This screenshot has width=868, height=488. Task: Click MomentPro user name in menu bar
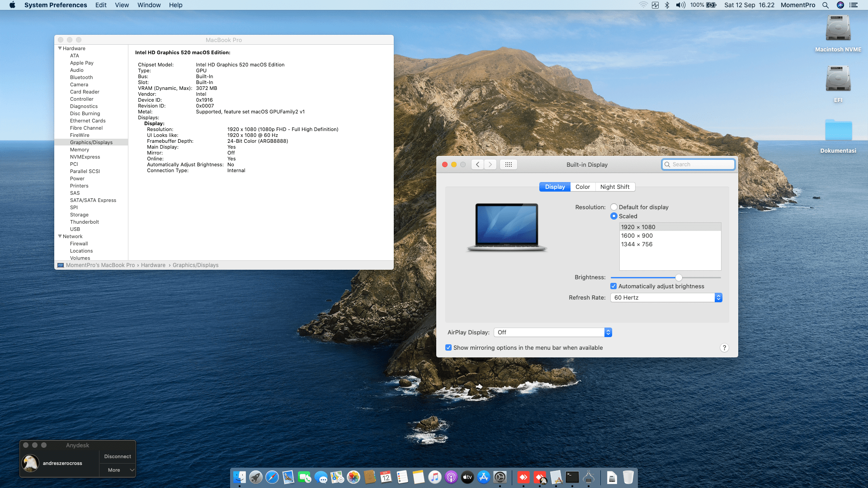coord(798,5)
